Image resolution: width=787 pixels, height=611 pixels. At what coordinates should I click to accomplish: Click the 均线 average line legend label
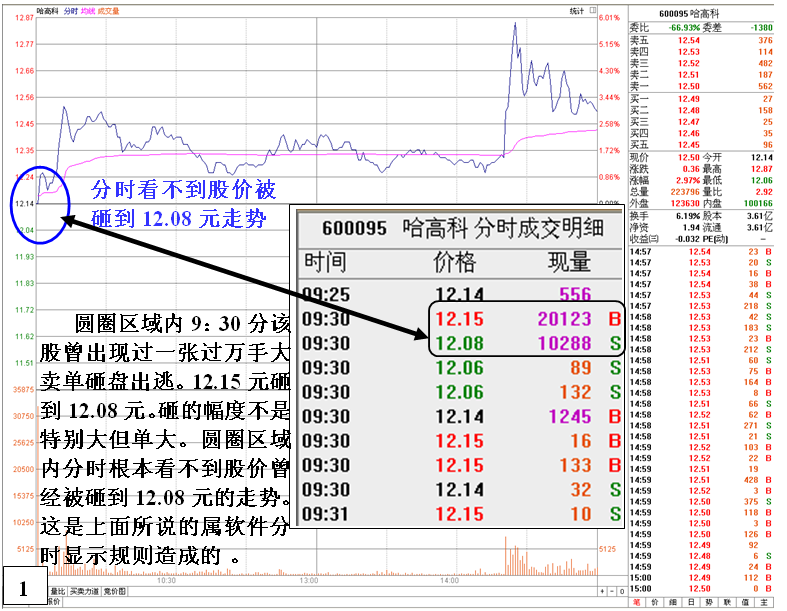[x=87, y=11]
